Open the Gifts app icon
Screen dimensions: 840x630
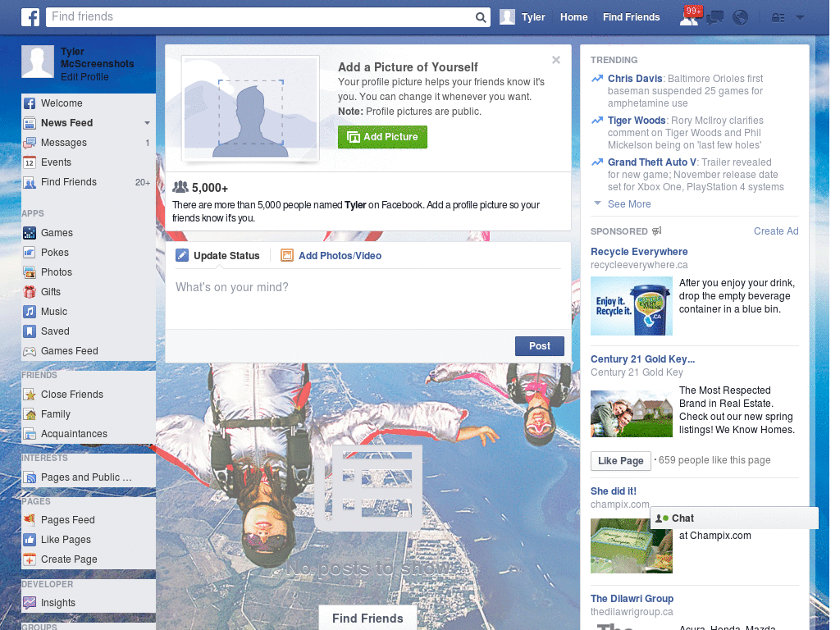(x=30, y=292)
